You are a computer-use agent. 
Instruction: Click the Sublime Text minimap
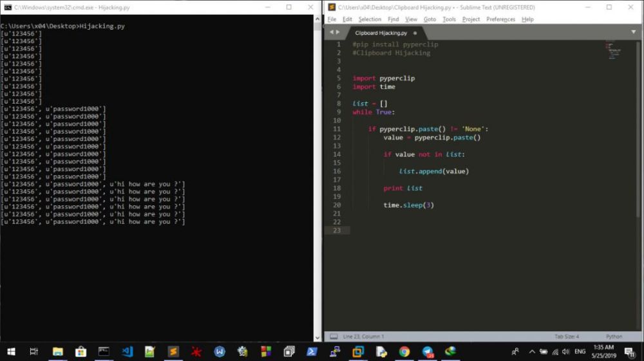[614, 50]
